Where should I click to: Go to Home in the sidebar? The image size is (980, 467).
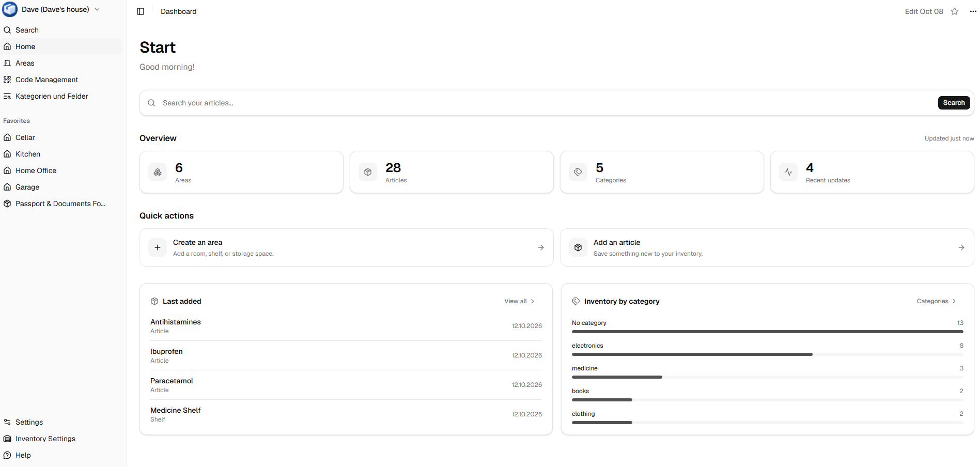62,46
